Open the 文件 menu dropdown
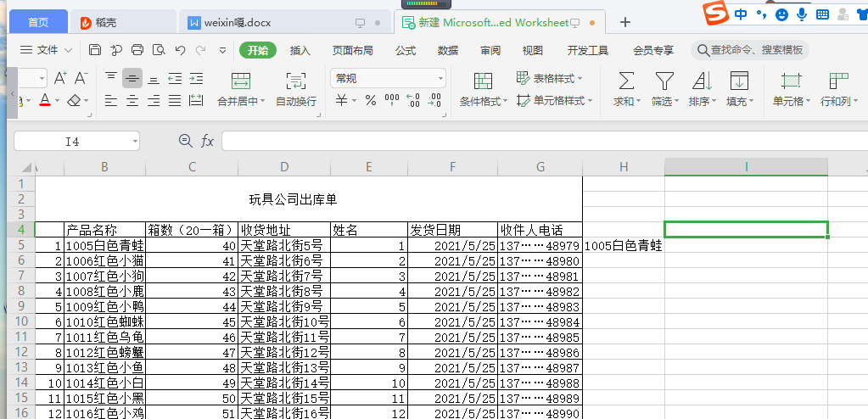The image size is (868, 419). coord(47,50)
